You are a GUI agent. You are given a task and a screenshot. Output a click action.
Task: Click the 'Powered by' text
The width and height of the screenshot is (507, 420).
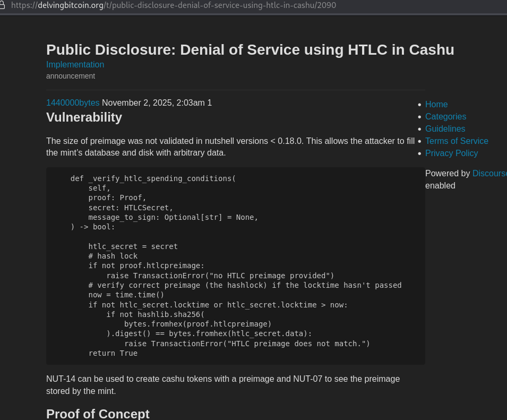pos(448,173)
